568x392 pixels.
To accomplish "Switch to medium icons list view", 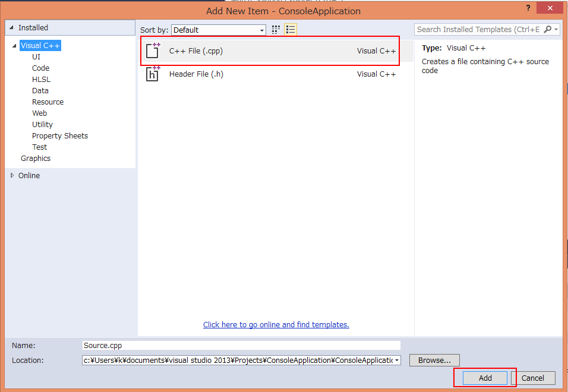I will (291, 30).
